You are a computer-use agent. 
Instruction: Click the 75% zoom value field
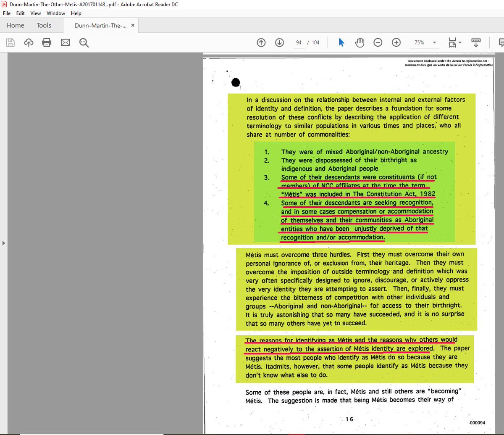coord(419,42)
